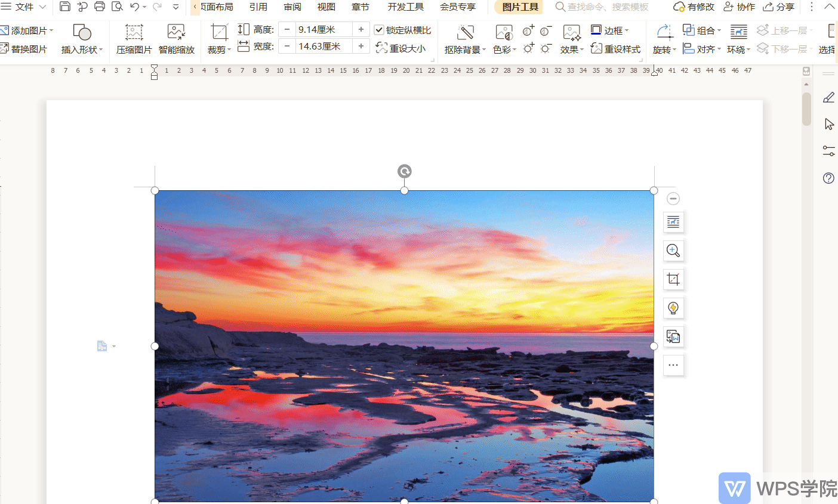The width and height of the screenshot is (838, 504).
Task: Expand the undo history dropdown arrow
Action: pos(144,7)
